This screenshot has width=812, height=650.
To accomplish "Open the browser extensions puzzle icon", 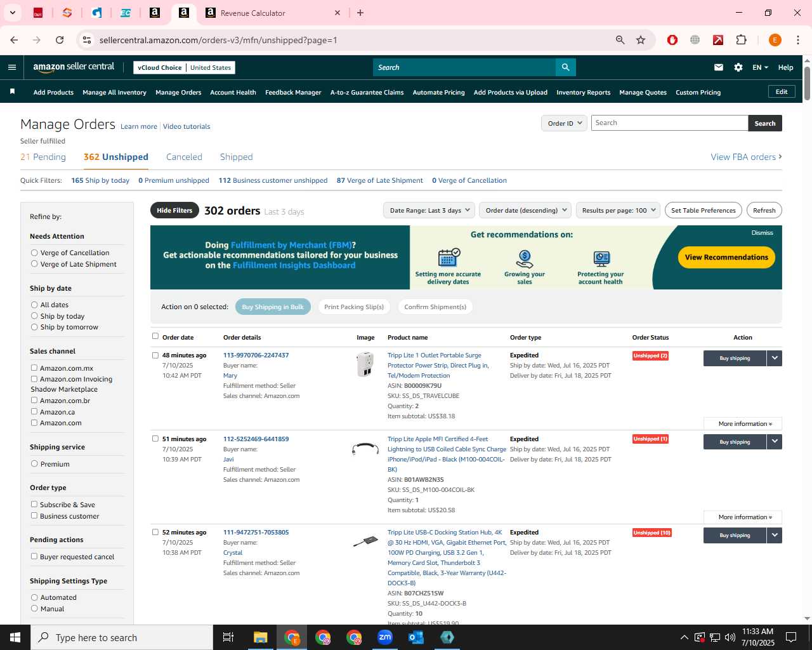I will point(741,40).
